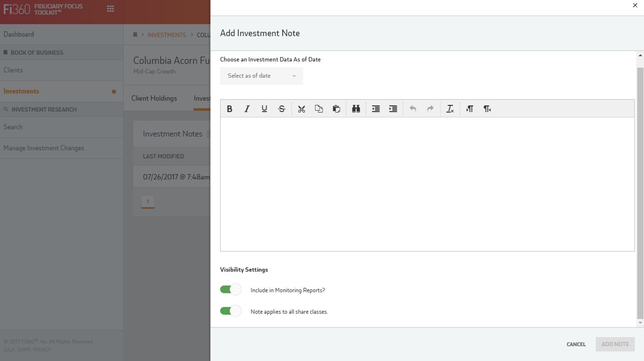The width and height of the screenshot is (644, 361).
Task: Click inside the note text editor area
Action: point(427,184)
